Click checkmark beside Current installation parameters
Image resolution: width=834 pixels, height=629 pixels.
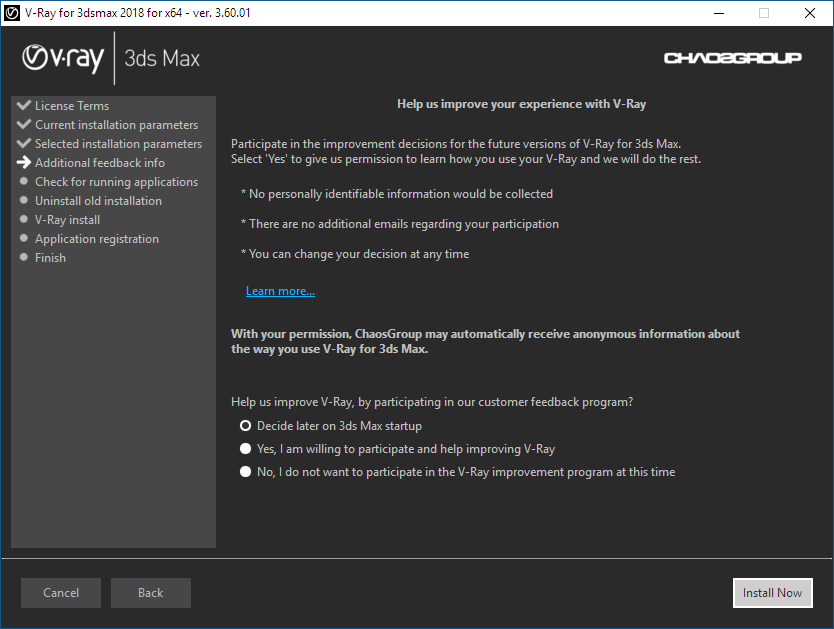pyautogui.click(x=24, y=124)
